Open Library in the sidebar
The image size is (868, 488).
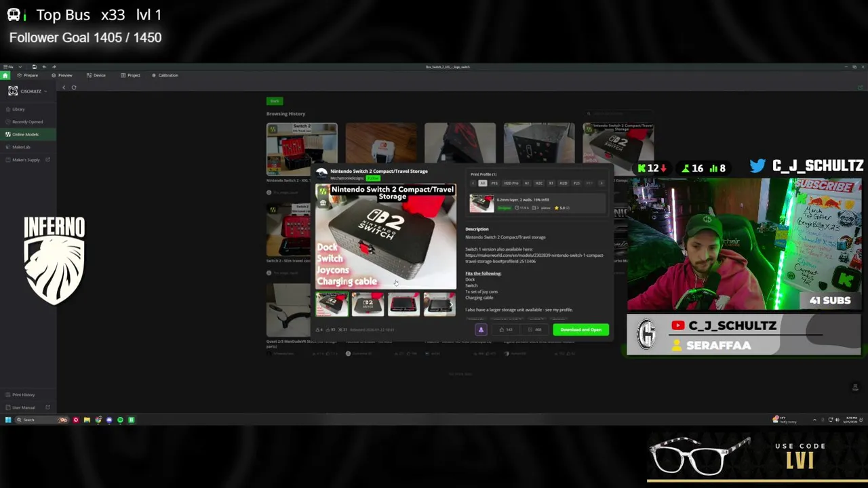[28, 109]
